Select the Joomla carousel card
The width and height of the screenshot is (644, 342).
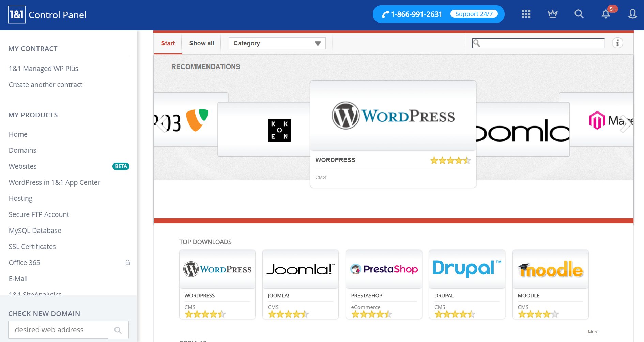click(523, 130)
